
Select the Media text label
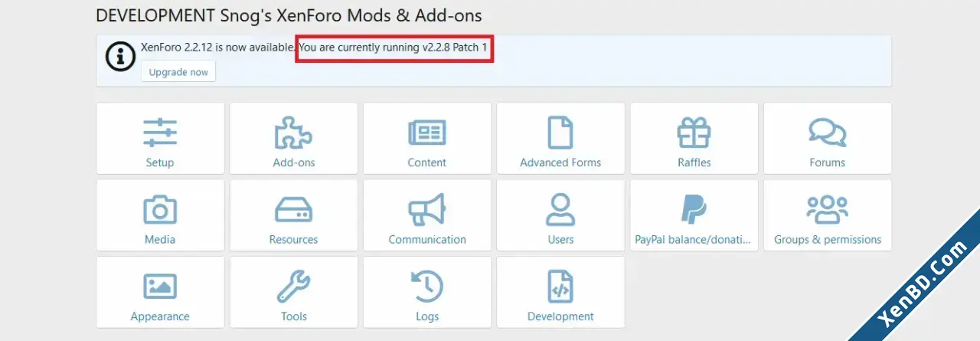tap(160, 239)
